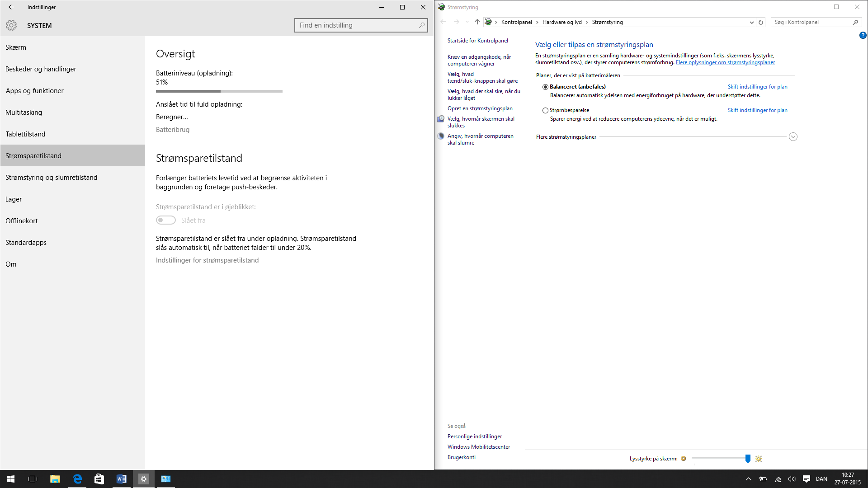Click the volume icon in system tray

791,479
